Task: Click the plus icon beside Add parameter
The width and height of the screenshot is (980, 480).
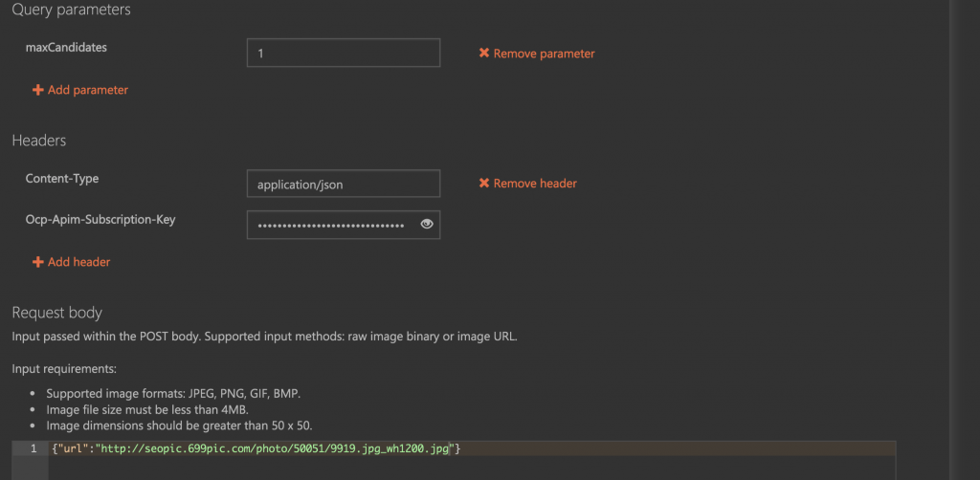Action: tap(38, 90)
